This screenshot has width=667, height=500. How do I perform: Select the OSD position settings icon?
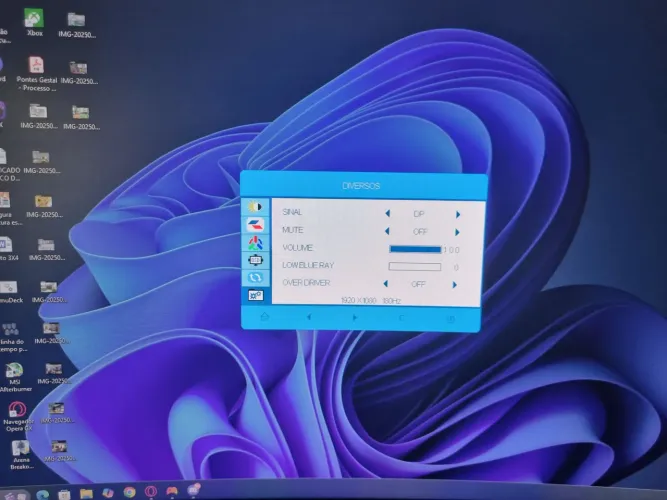[x=255, y=260]
